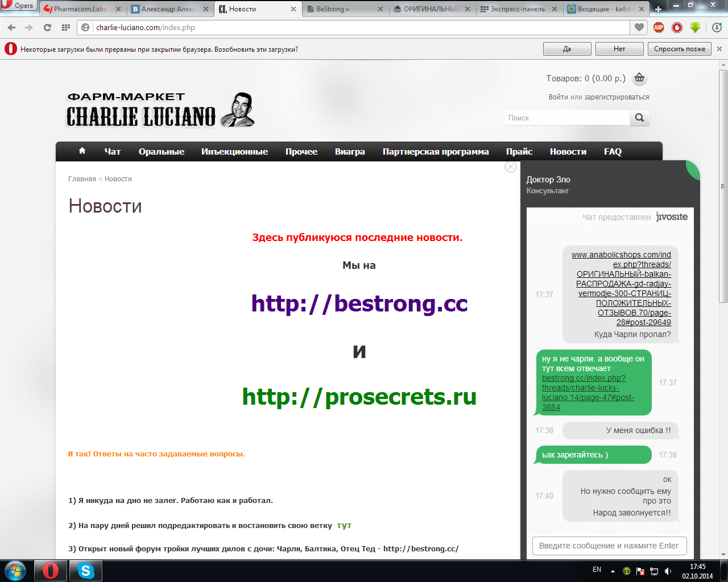Click the shopping cart basket icon
The image size is (728, 582).
click(x=639, y=78)
